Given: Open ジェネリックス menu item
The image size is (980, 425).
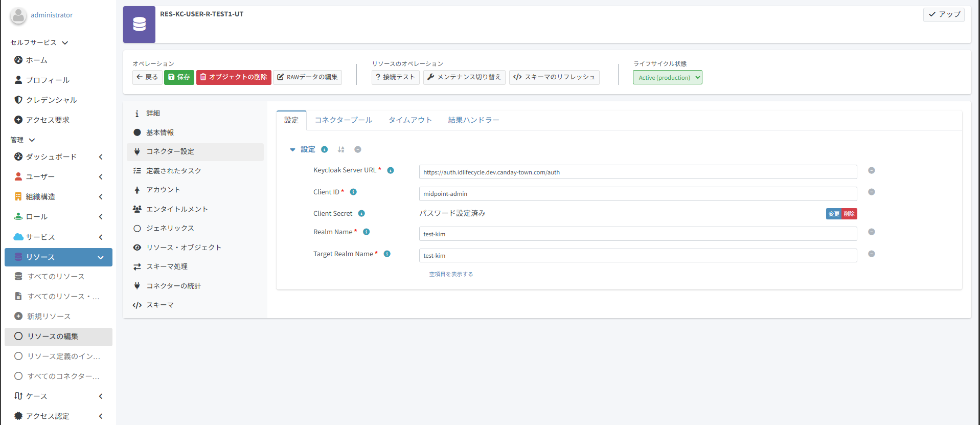Looking at the screenshot, I should point(195,228).
